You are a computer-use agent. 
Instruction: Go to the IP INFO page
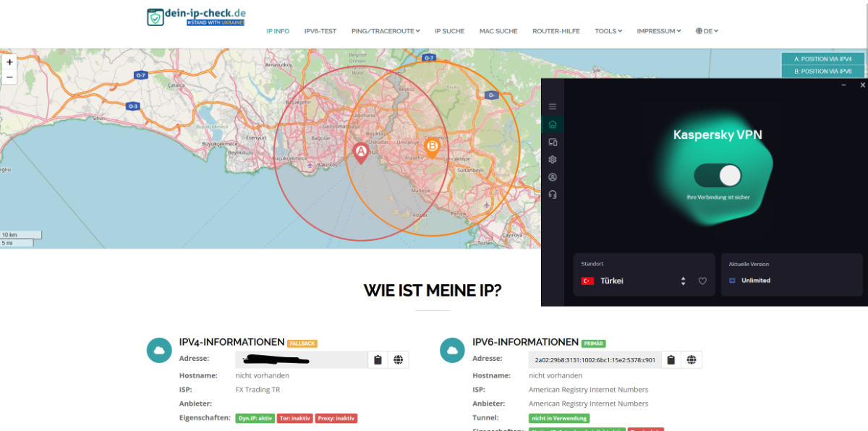click(x=278, y=31)
